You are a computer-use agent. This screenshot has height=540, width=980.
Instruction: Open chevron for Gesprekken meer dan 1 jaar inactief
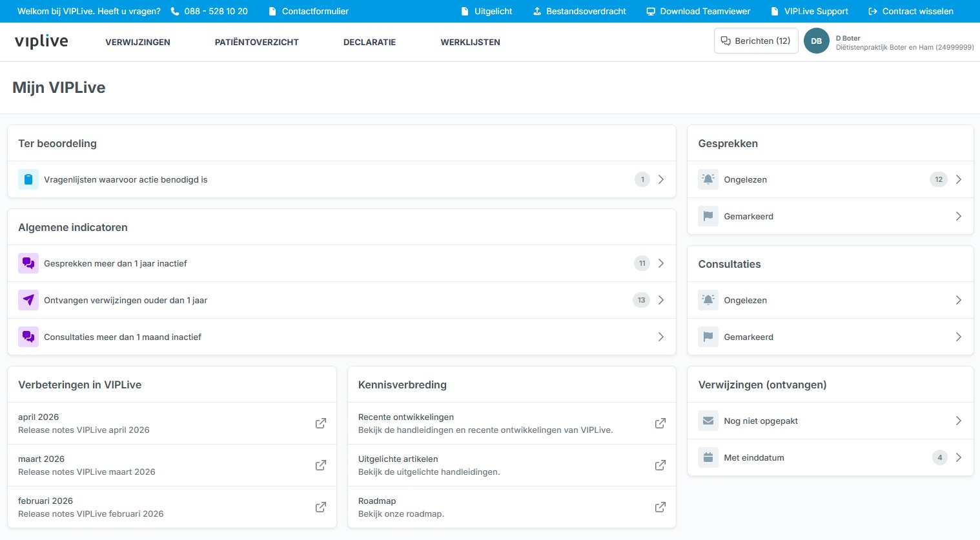[661, 263]
